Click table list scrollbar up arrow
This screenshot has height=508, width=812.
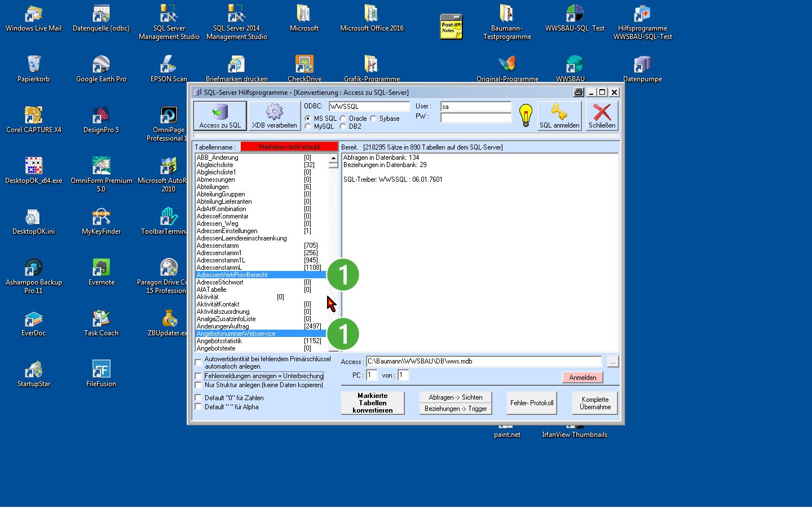click(333, 158)
